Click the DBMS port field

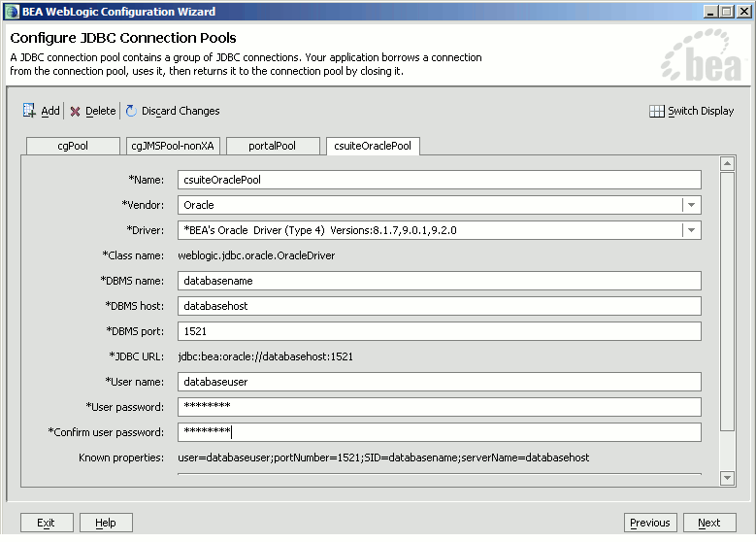tap(440, 331)
